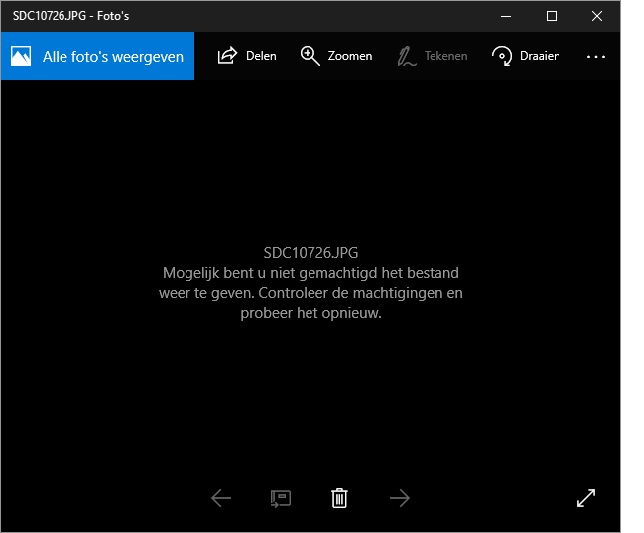Screen dimensions: 644x533
Task: Close the Foto's window
Action: [598, 16]
